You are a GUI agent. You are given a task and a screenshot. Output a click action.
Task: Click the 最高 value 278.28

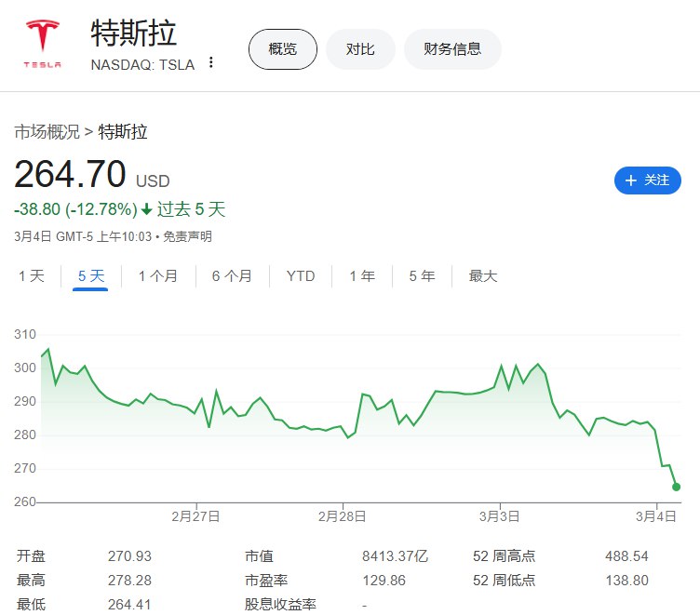(129, 581)
